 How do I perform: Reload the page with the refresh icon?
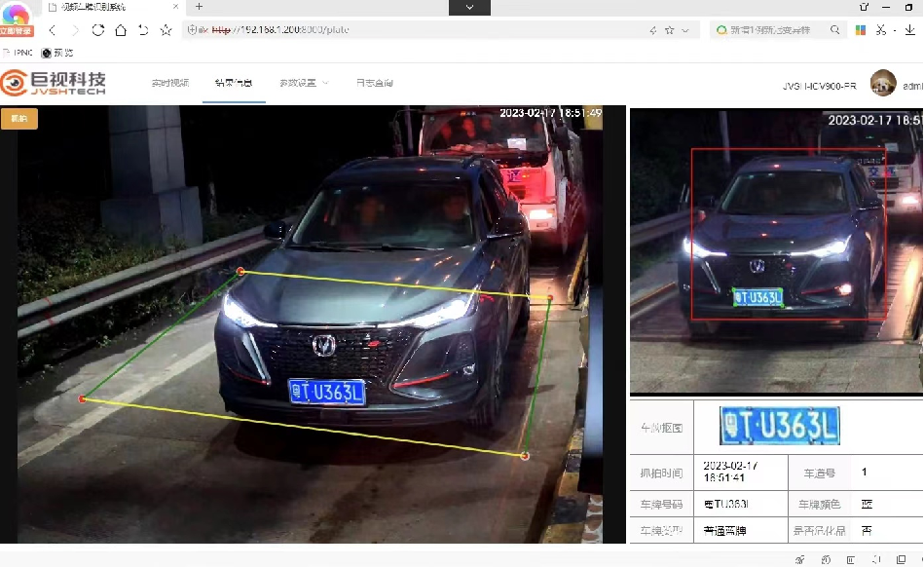click(97, 30)
